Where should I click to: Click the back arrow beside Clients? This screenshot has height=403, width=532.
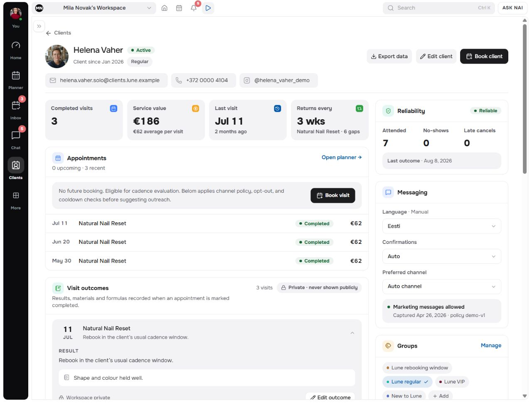tap(49, 33)
